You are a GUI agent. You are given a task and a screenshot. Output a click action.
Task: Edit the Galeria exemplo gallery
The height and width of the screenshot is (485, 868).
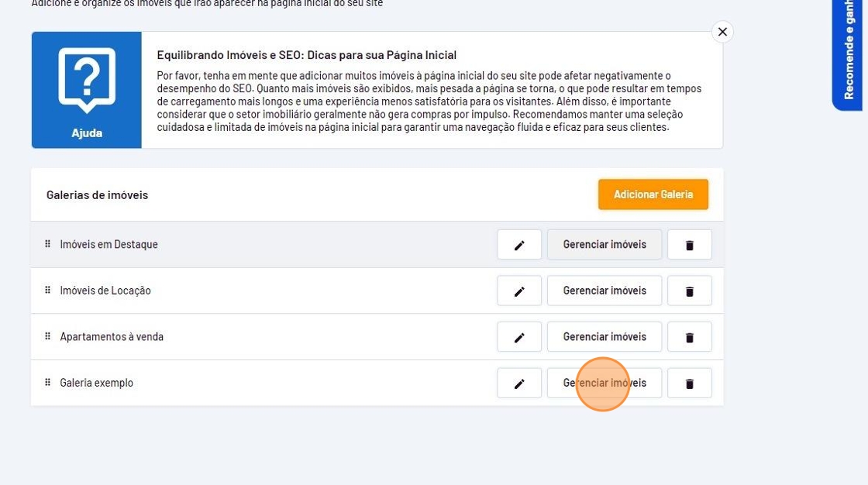(519, 384)
